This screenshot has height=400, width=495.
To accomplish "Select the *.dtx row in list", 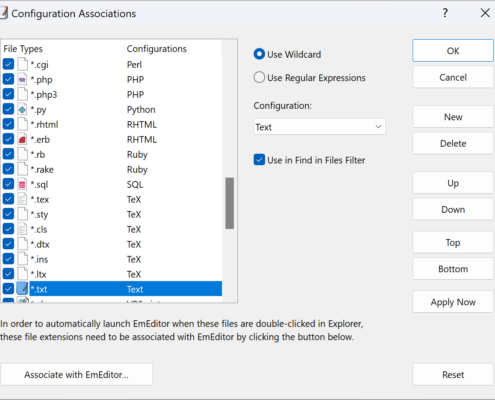I will coord(112,244).
